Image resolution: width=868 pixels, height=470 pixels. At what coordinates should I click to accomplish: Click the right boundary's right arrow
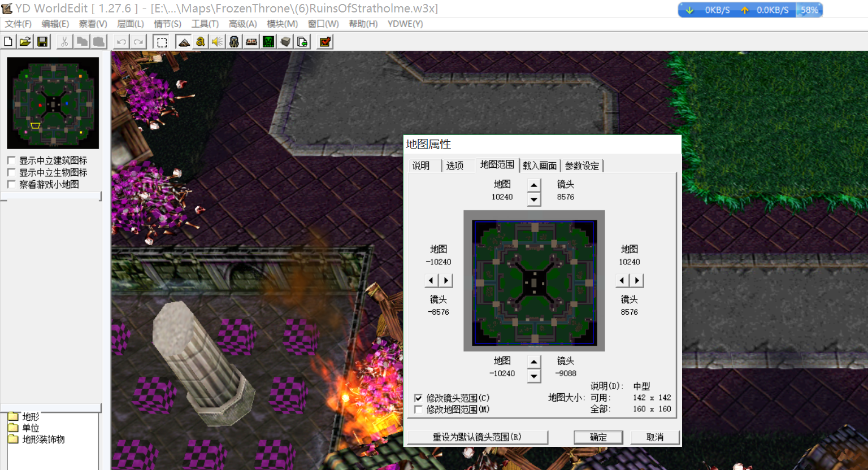[x=637, y=280]
